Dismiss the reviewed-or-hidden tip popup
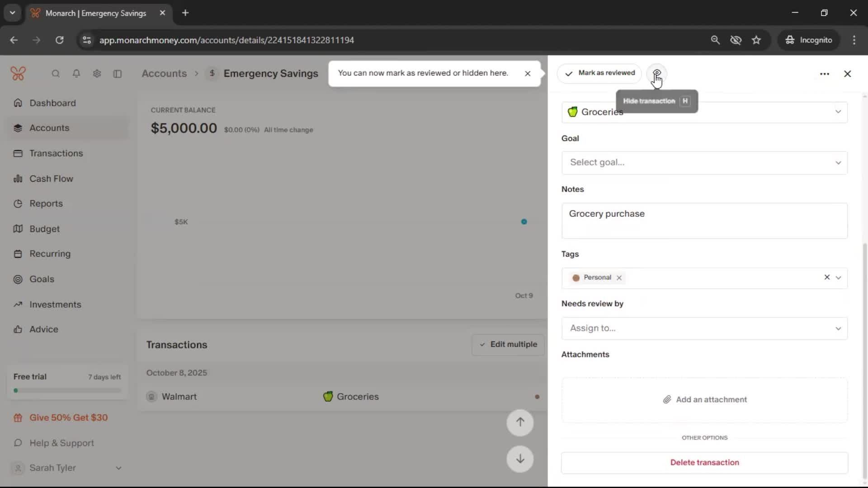This screenshot has height=488, width=868. pos(527,74)
